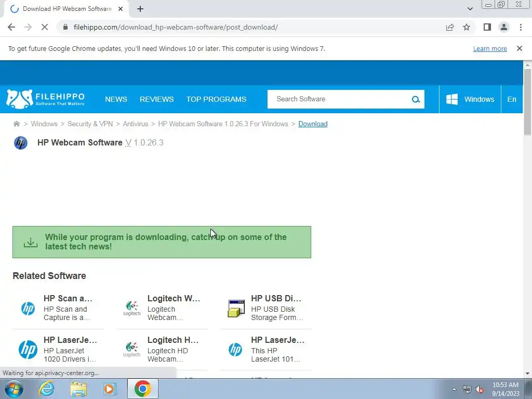The image size is (532, 399).
Task: Open HP LaserJet 1020 Drivers entry
Action: (70, 340)
